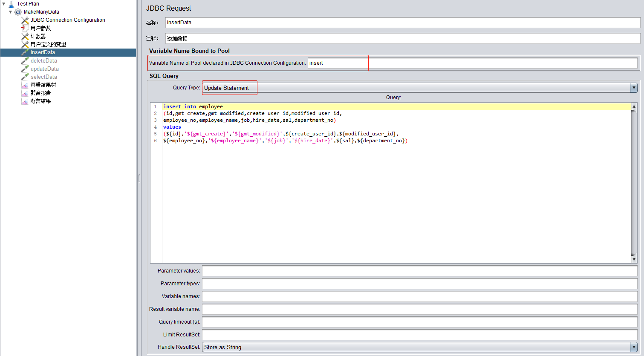Click the 用户参数 pre-processor icon
Image resolution: width=644 pixels, height=356 pixels.
(x=25, y=29)
